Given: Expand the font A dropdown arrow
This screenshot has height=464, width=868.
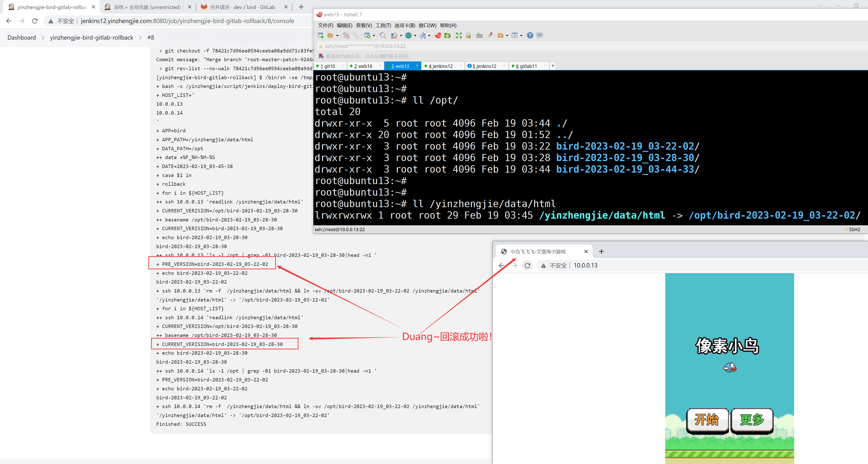Looking at the screenshot, I should (429, 36).
